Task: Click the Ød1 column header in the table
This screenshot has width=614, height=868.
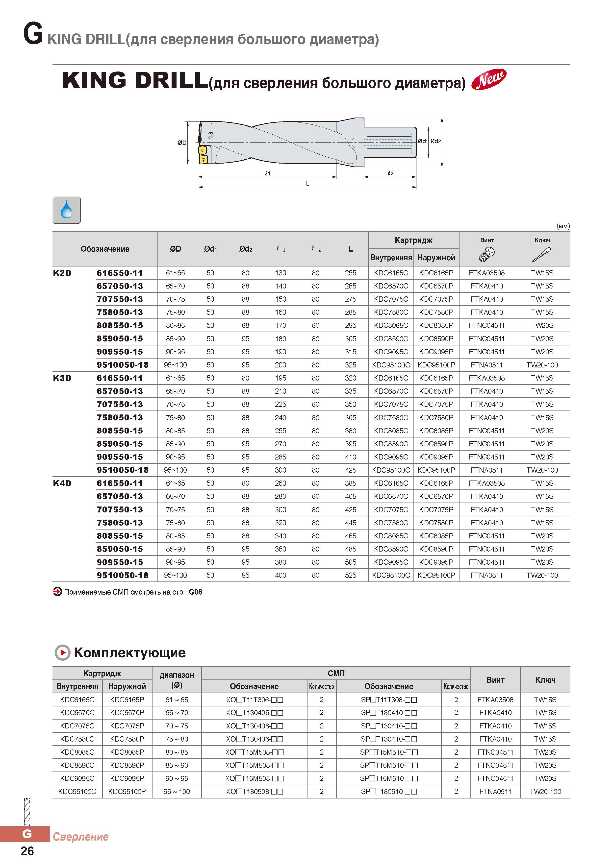Action: pos(210,249)
